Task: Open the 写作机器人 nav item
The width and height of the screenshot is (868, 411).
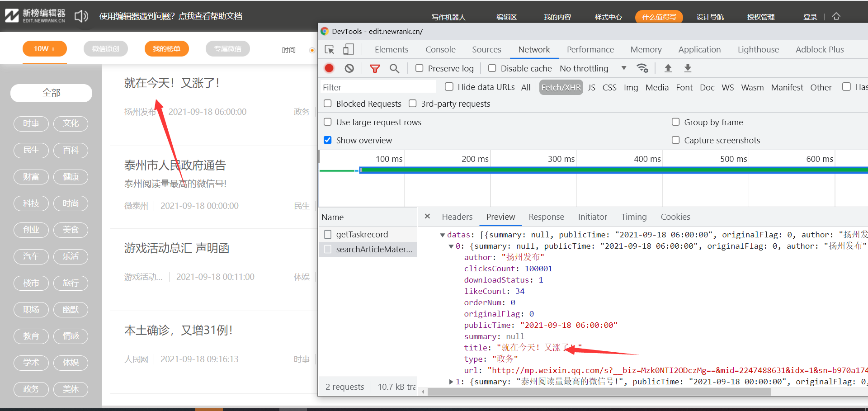Action: point(448,17)
